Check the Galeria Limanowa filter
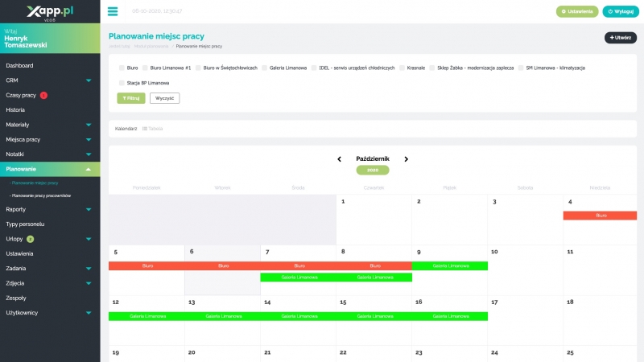 click(x=265, y=68)
